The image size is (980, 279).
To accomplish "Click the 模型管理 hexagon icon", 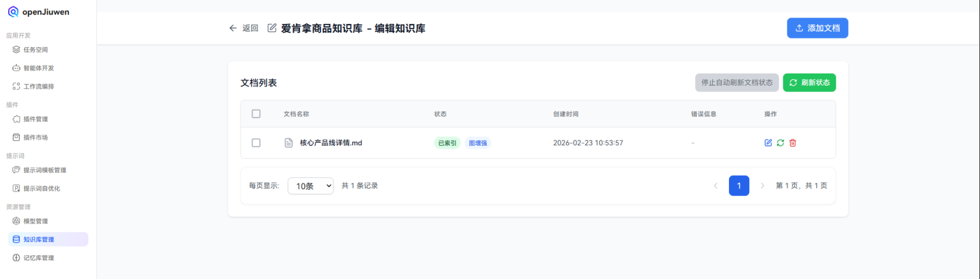I will point(16,221).
